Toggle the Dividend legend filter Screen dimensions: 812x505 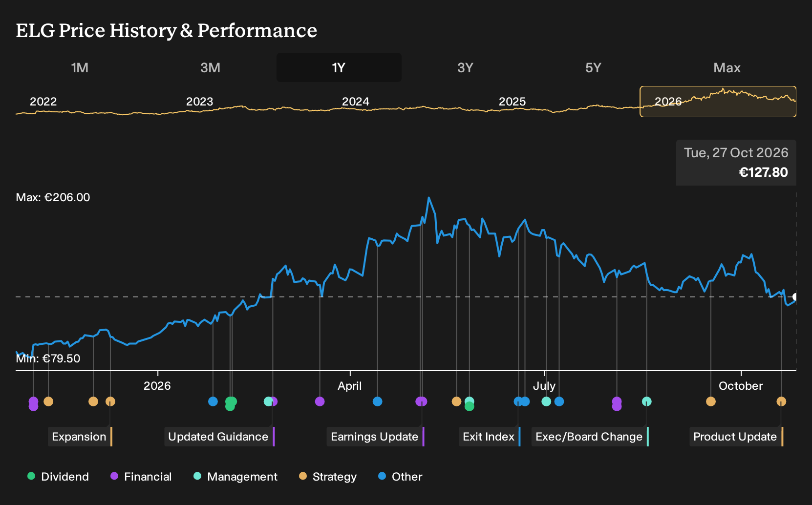[x=58, y=477]
